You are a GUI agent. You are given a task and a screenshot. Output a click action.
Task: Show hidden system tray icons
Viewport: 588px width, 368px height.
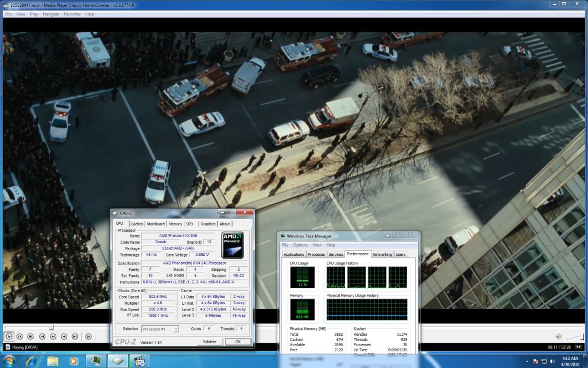527,361
